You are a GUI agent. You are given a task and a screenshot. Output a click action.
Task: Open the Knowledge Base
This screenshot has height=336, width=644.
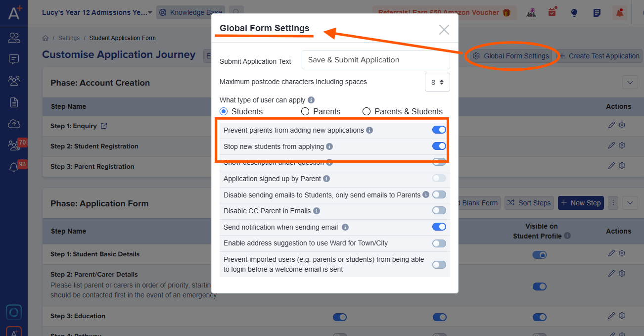(x=191, y=12)
